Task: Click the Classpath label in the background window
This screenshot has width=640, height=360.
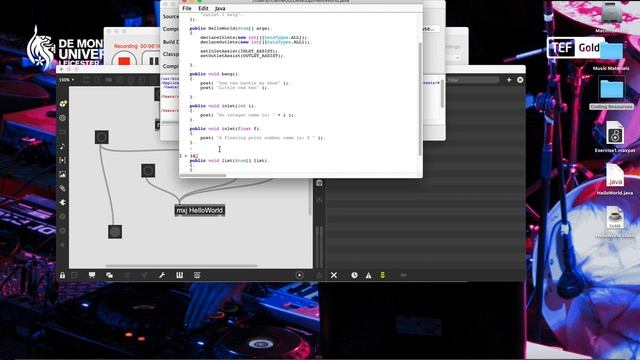Action: pyautogui.click(x=171, y=54)
